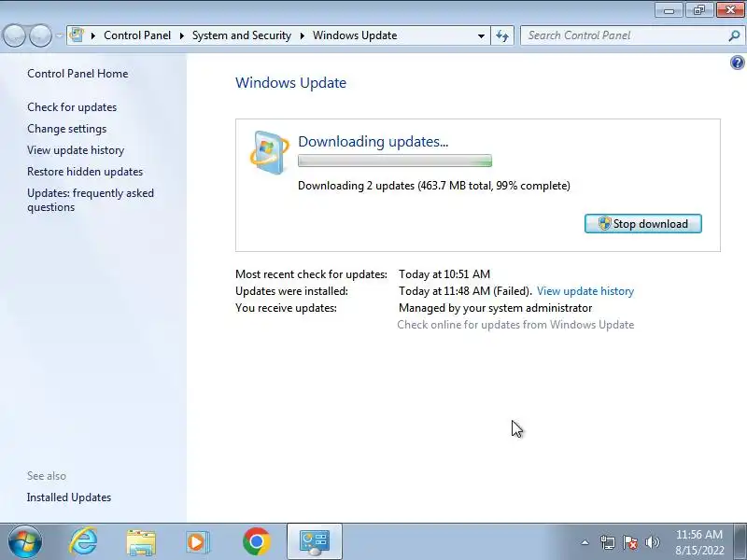Open Google Chrome from taskbar
The height and width of the screenshot is (560, 747).
(x=256, y=542)
